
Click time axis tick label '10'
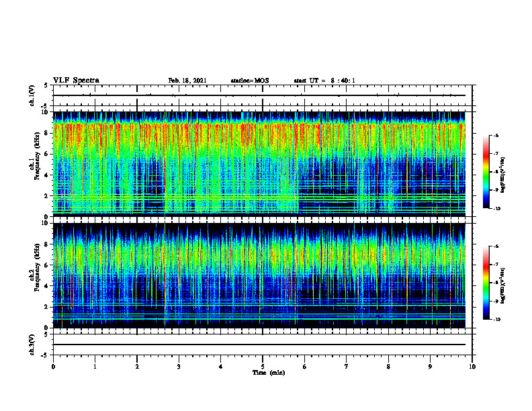tap(472, 367)
